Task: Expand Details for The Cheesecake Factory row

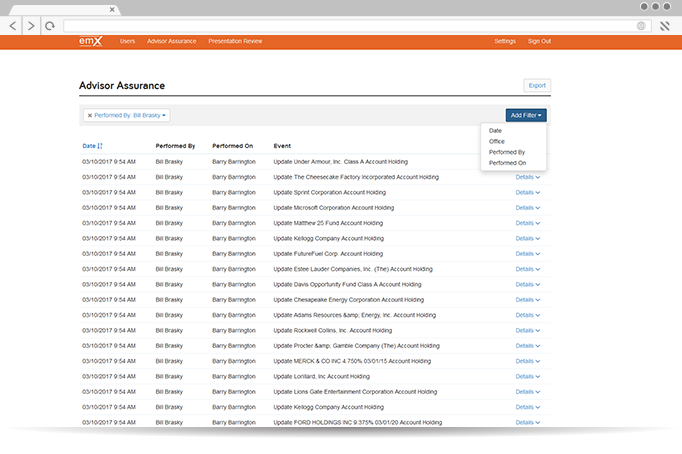Action: coord(528,177)
